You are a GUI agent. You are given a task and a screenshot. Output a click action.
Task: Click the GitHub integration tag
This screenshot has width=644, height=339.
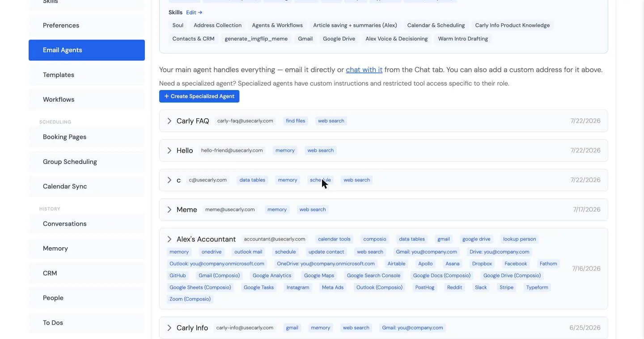[x=178, y=275]
